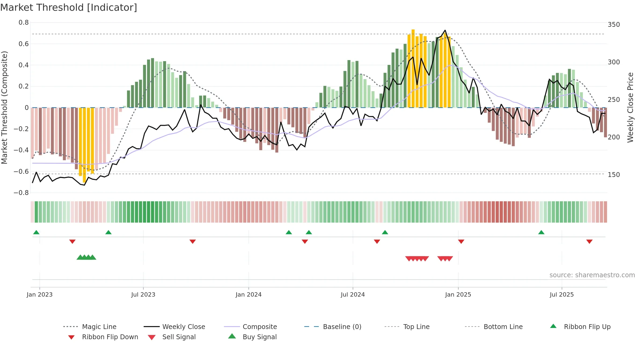Click the chart title Market Threshold [Indicator]

[x=69, y=8]
